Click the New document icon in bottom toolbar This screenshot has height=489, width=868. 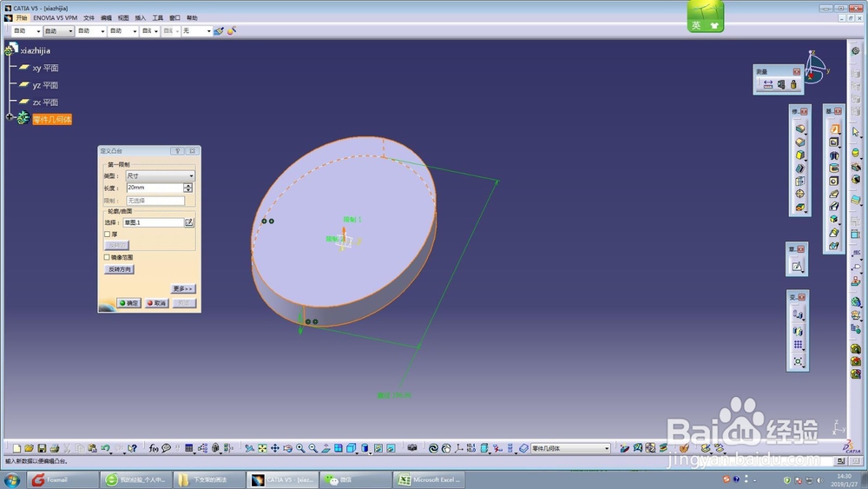click(16, 448)
